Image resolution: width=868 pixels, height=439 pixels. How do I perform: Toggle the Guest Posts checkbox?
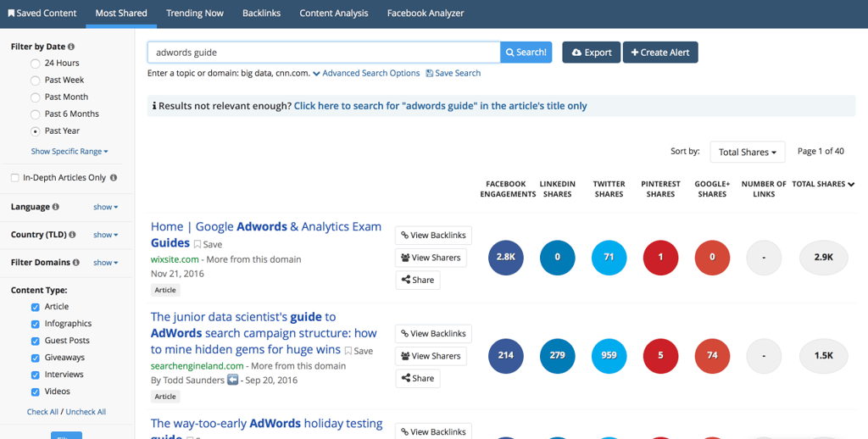[36, 341]
